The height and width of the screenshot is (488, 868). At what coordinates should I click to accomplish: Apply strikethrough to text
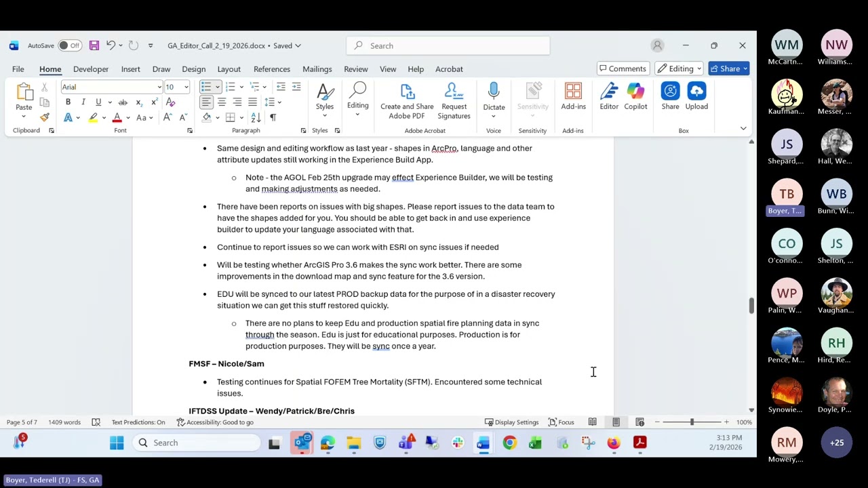click(x=123, y=102)
